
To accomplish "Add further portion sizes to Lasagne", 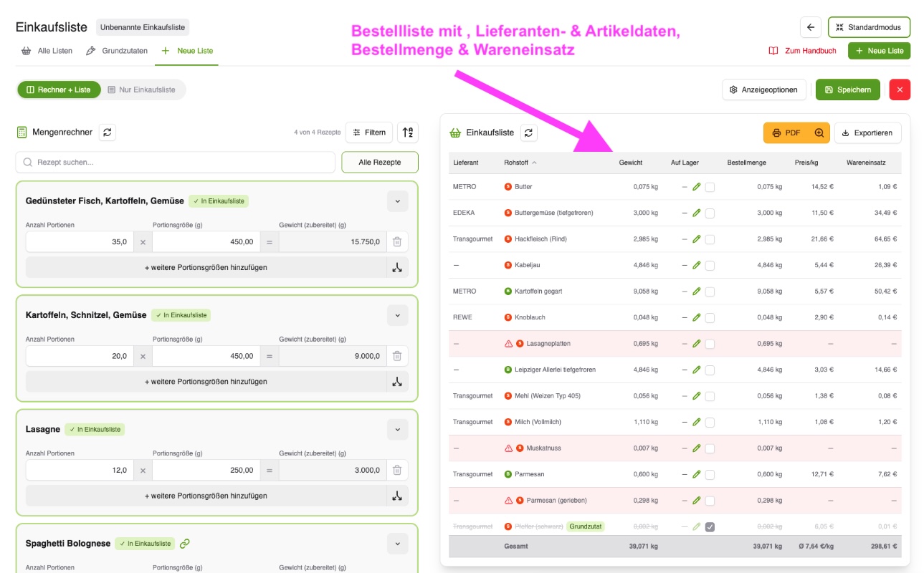I will coord(206,496).
